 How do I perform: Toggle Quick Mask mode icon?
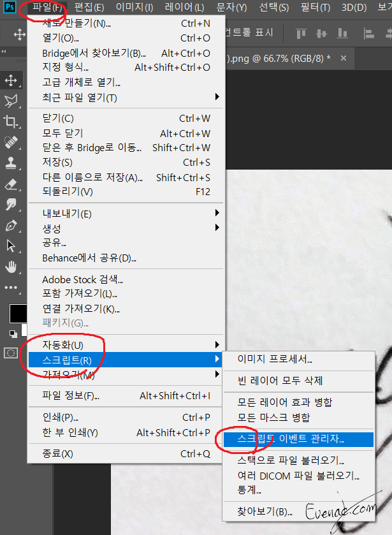coord(11,353)
